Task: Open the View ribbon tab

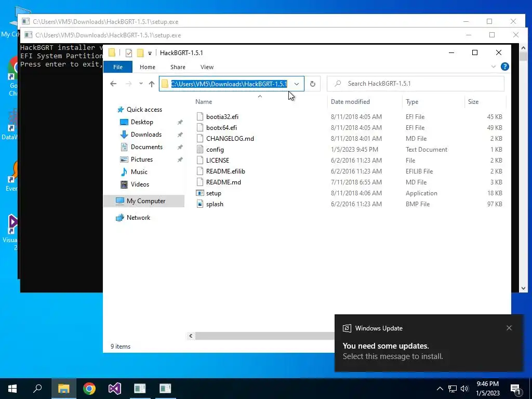Action: [207, 67]
